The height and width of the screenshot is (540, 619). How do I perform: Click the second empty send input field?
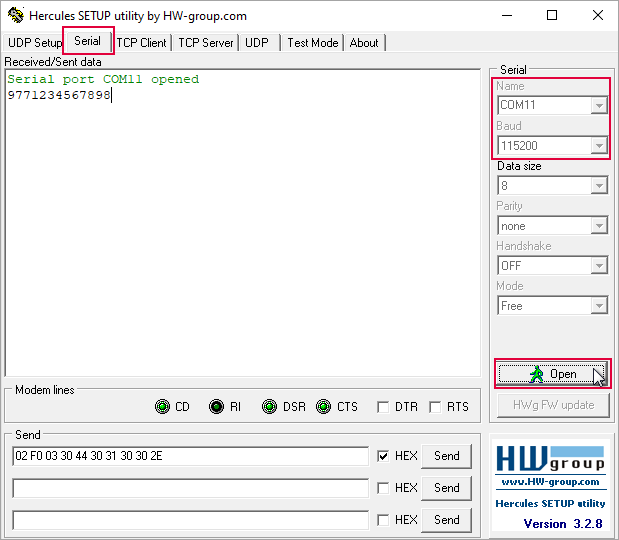pos(191,488)
